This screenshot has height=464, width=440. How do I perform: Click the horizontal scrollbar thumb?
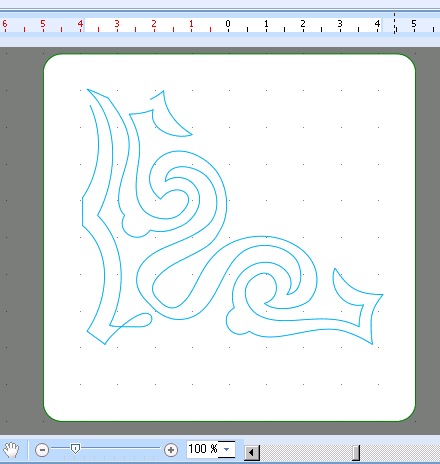point(356,453)
